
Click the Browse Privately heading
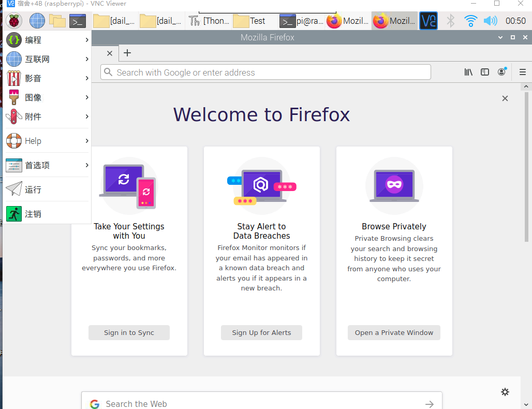click(x=394, y=226)
